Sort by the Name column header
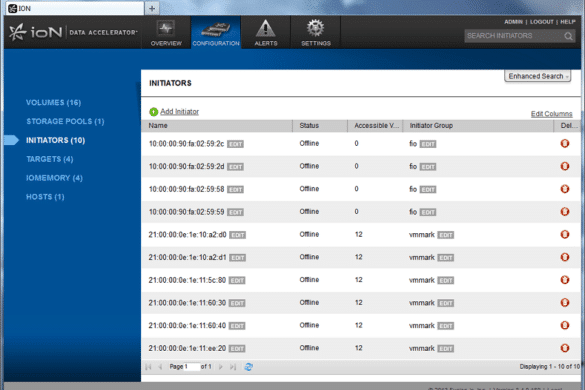This screenshot has height=390, width=585. 217,126
